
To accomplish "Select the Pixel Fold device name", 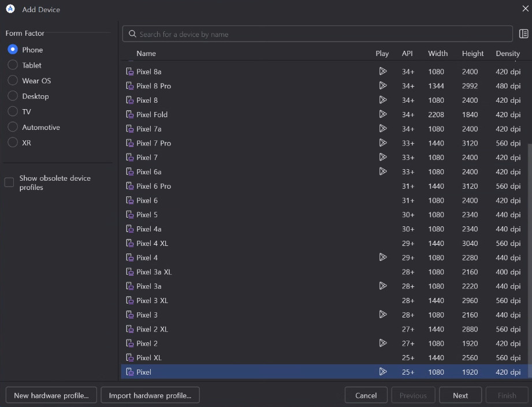I will tap(152, 114).
